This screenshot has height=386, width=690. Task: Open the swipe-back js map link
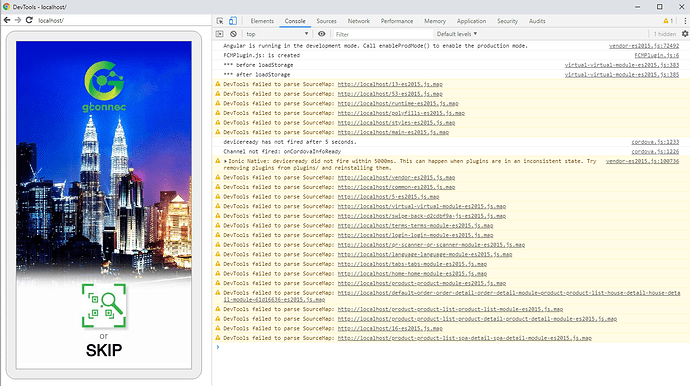click(422, 216)
